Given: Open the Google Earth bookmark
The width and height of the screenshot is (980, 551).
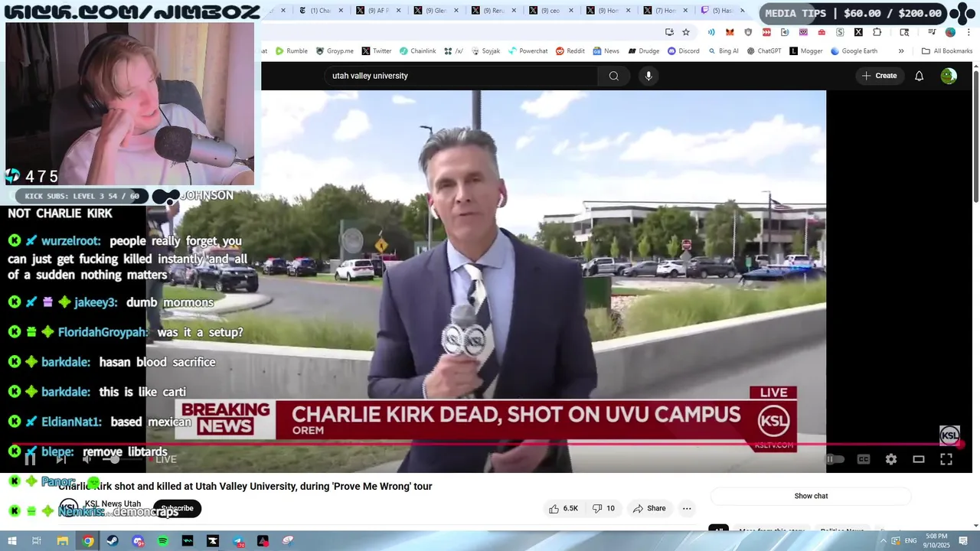Looking at the screenshot, I should click(x=854, y=51).
